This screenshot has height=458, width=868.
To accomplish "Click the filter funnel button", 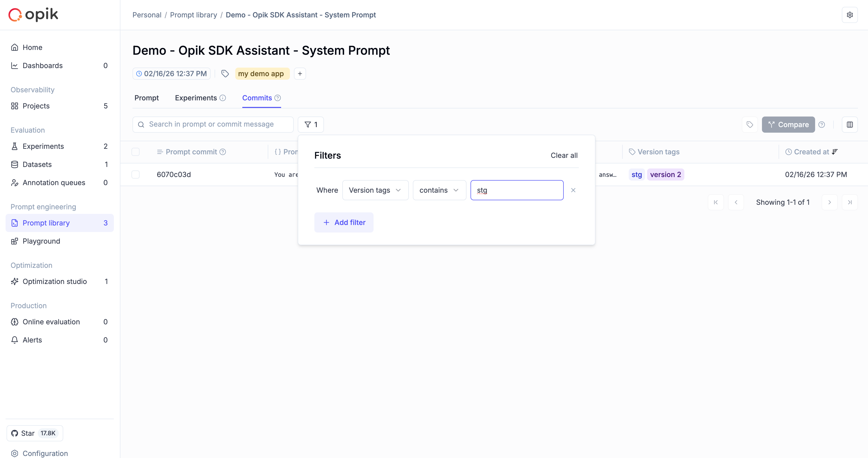I will [311, 124].
